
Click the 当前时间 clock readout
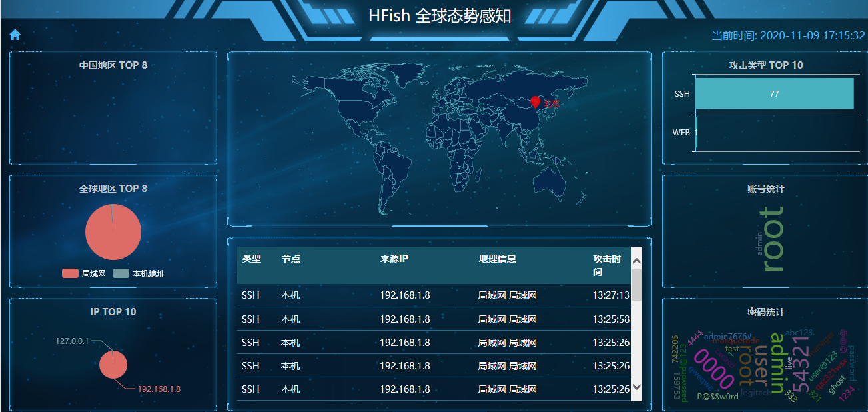788,35
